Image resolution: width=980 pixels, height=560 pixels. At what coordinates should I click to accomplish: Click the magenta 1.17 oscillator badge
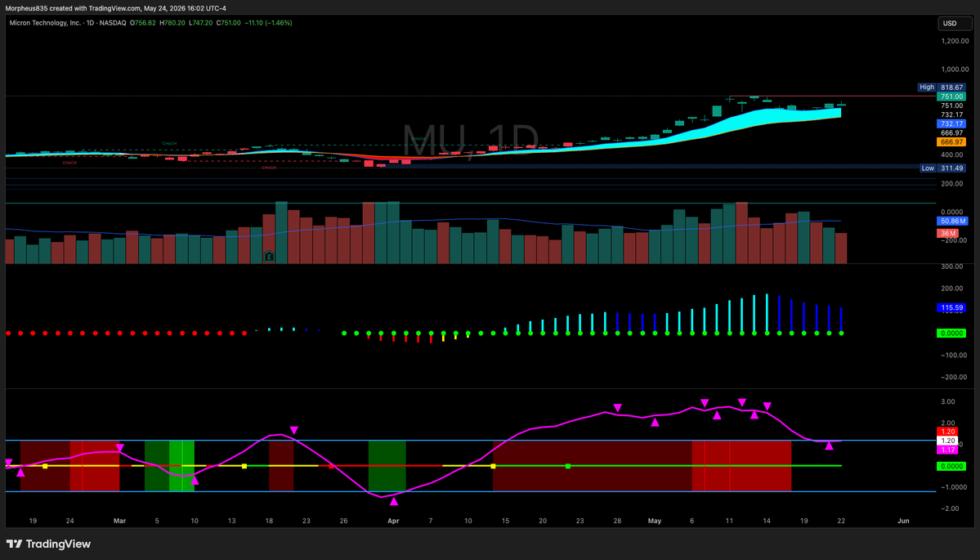point(947,450)
